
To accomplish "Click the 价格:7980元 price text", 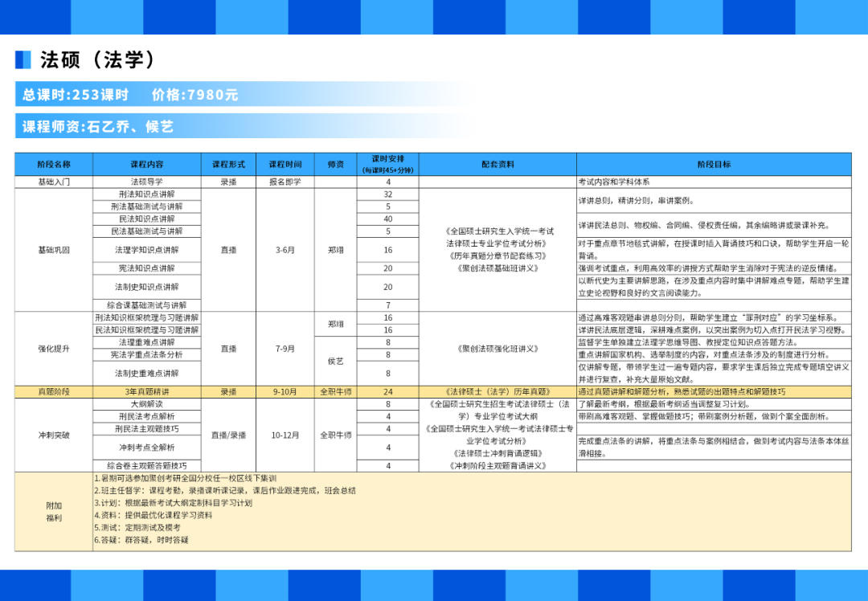I will click(194, 95).
